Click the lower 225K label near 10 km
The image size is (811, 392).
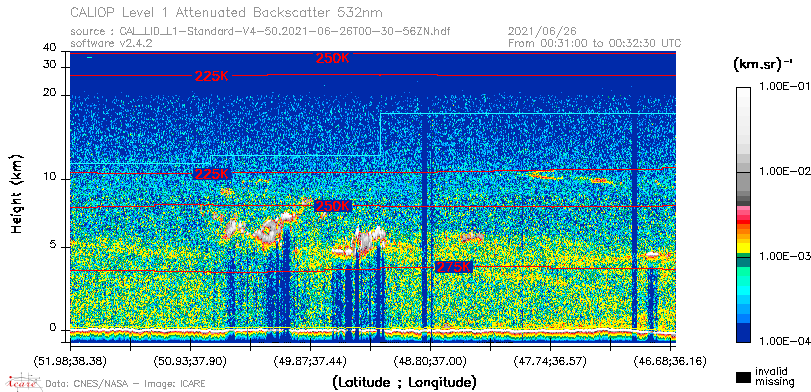click(212, 174)
